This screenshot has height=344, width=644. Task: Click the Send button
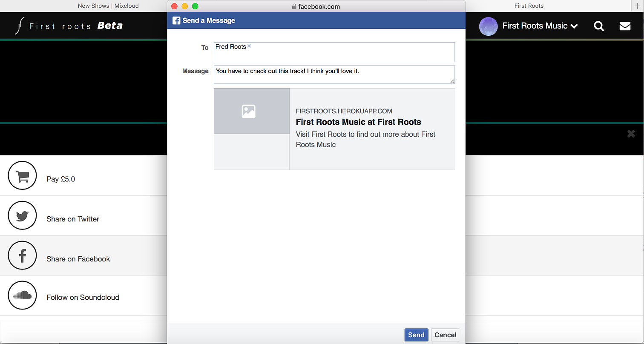[x=416, y=335]
